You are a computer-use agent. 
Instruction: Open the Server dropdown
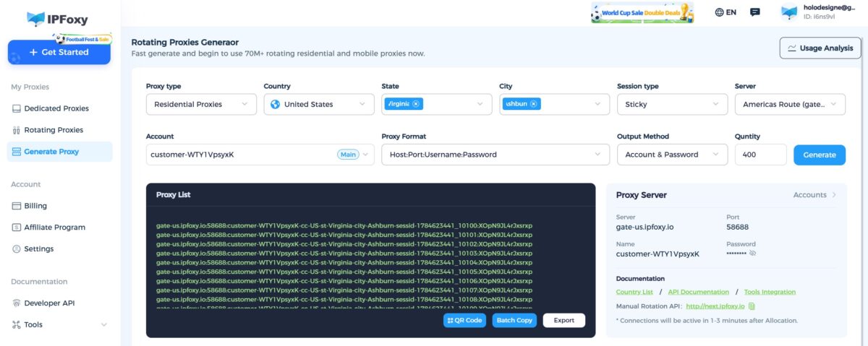790,104
